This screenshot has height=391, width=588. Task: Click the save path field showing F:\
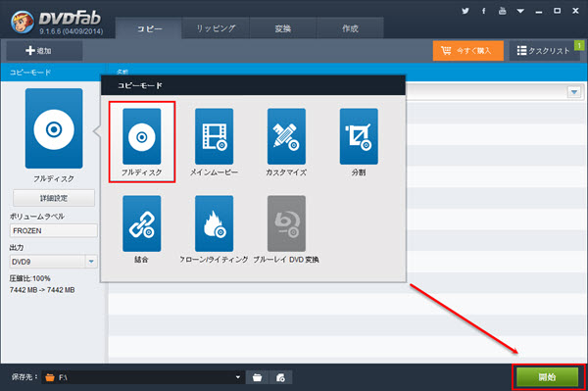143,377
